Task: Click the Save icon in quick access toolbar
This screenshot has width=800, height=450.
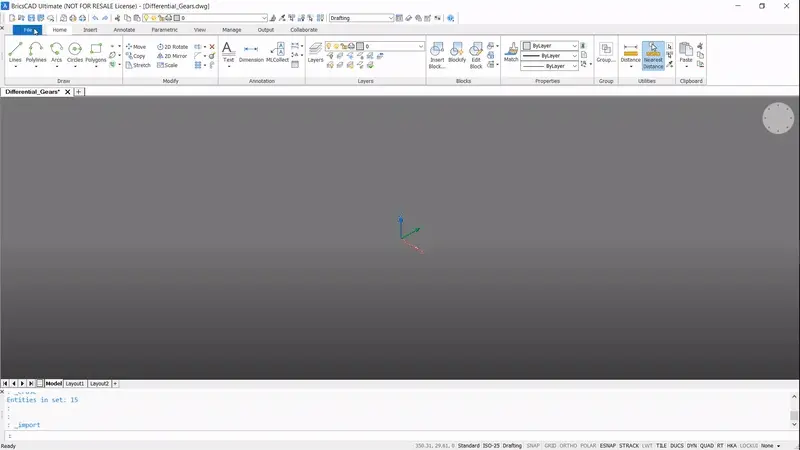Action: pos(31,18)
